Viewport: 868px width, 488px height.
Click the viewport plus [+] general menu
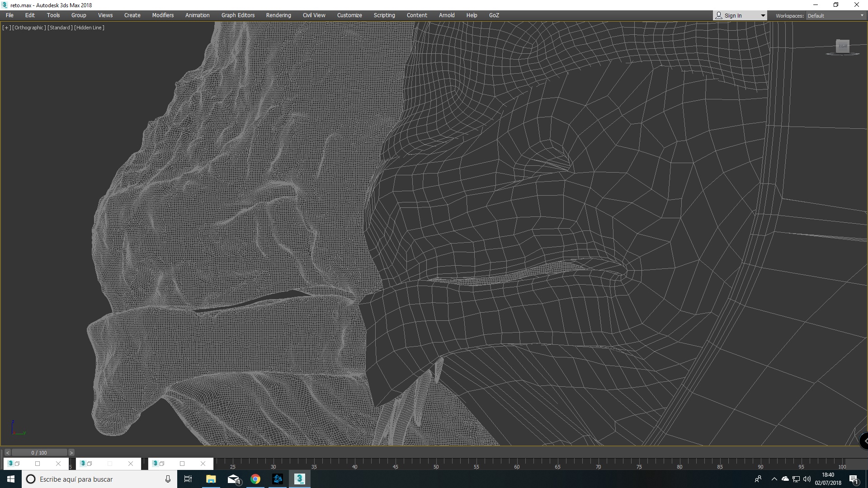click(x=6, y=28)
